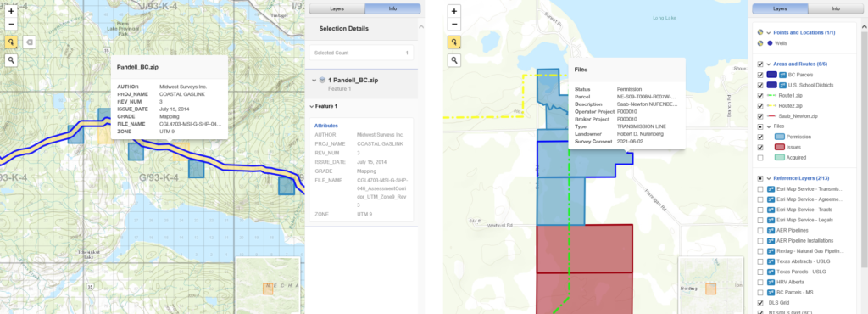This screenshot has height=314, width=868.
Task: Uncheck the Route1.zip layer
Action: pos(760,95)
